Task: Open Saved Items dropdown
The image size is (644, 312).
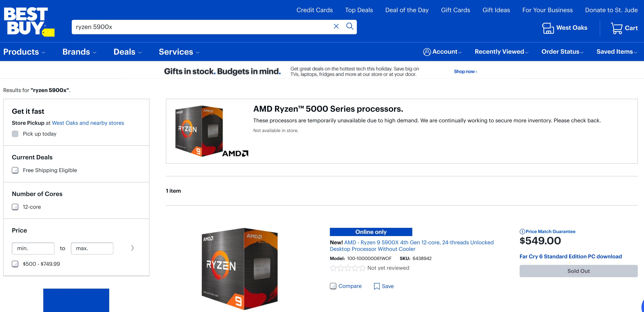Action: [x=617, y=52]
